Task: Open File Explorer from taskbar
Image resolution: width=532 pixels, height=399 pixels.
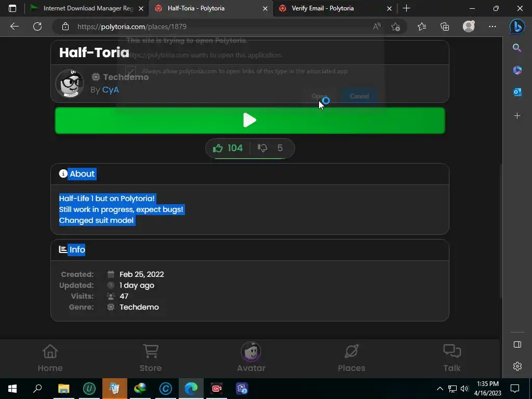Action: coord(63,389)
